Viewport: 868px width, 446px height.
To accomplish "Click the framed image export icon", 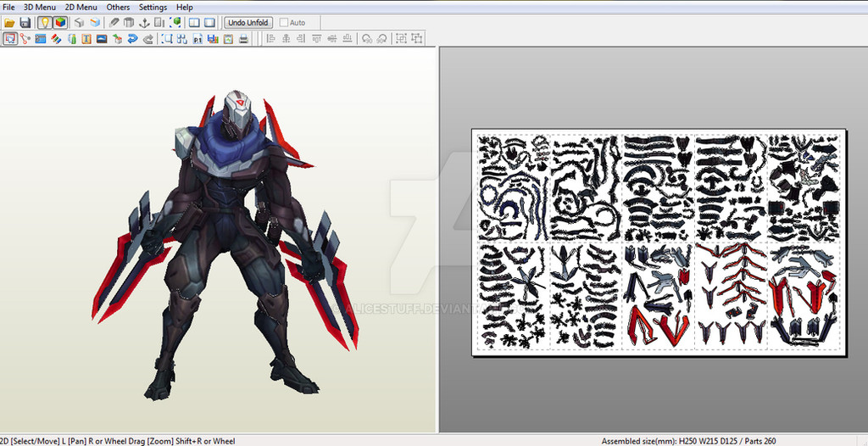I will (x=228, y=39).
